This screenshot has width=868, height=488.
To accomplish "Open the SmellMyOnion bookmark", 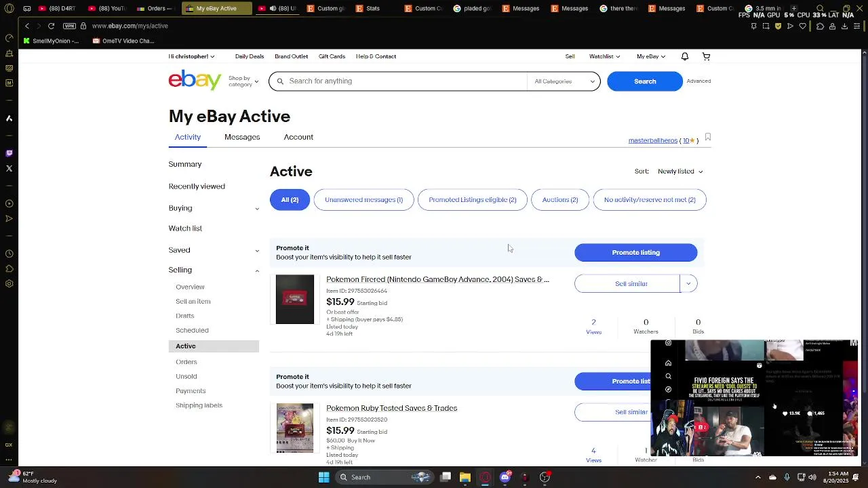I will pyautogui.click(x=52, y=41).
